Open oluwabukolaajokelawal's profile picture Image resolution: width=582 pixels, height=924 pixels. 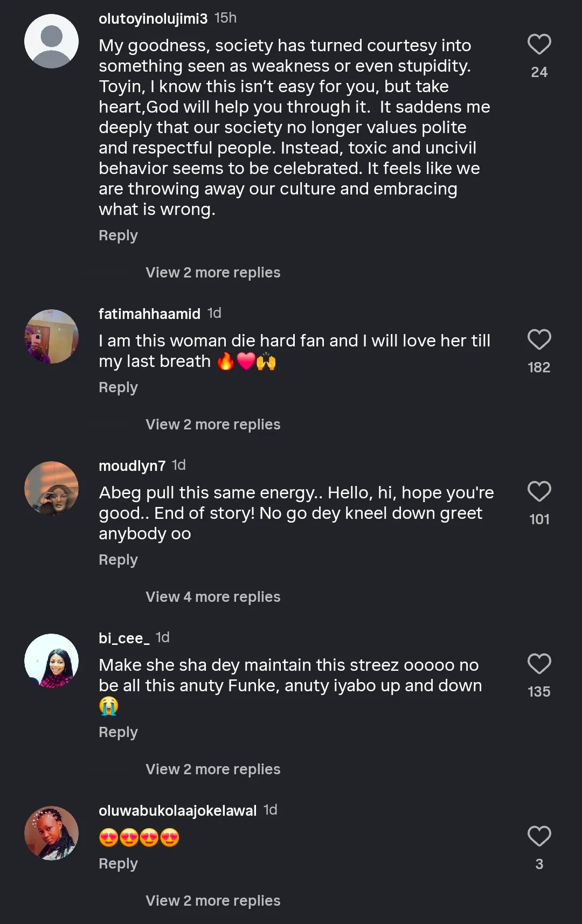52,833
